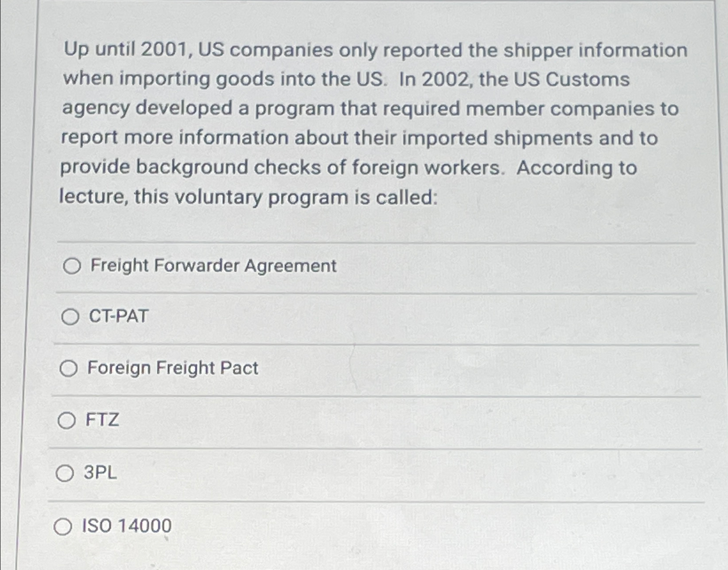Click the 3PL label text

point(98,473)
